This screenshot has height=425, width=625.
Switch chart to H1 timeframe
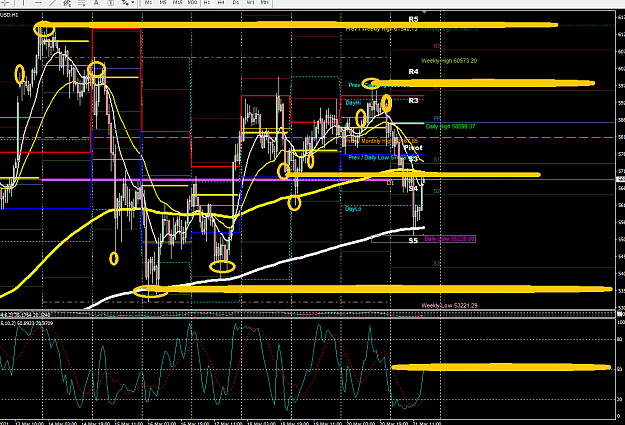207,2
